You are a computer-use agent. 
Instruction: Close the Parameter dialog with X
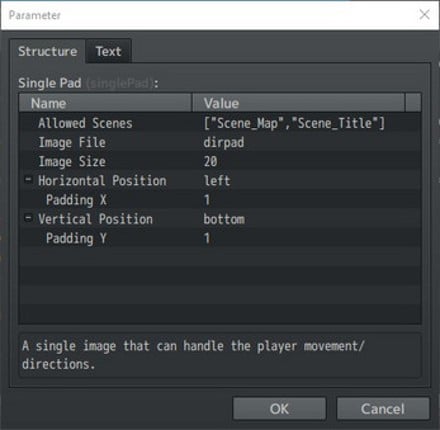point(424,14)
